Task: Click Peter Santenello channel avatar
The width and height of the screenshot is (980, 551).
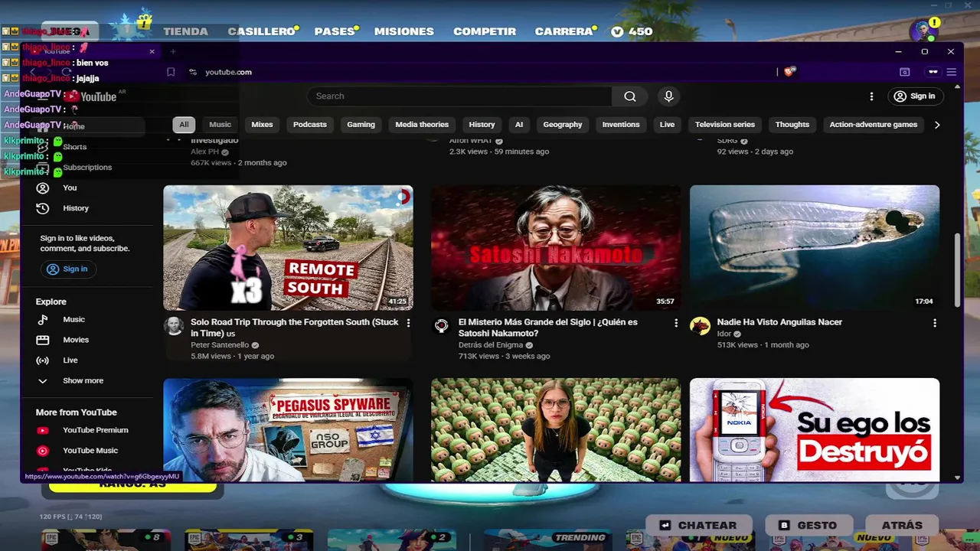Action: click(x=174, y=326)
